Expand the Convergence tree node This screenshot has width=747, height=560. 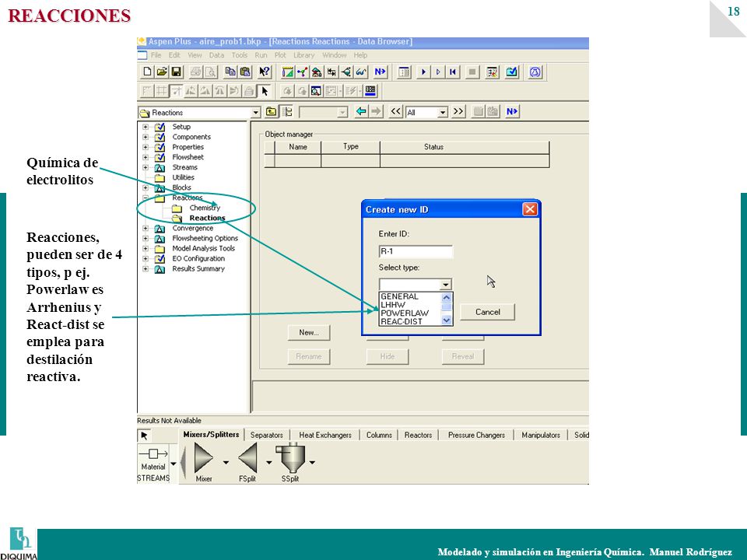[x=146, y=228]
